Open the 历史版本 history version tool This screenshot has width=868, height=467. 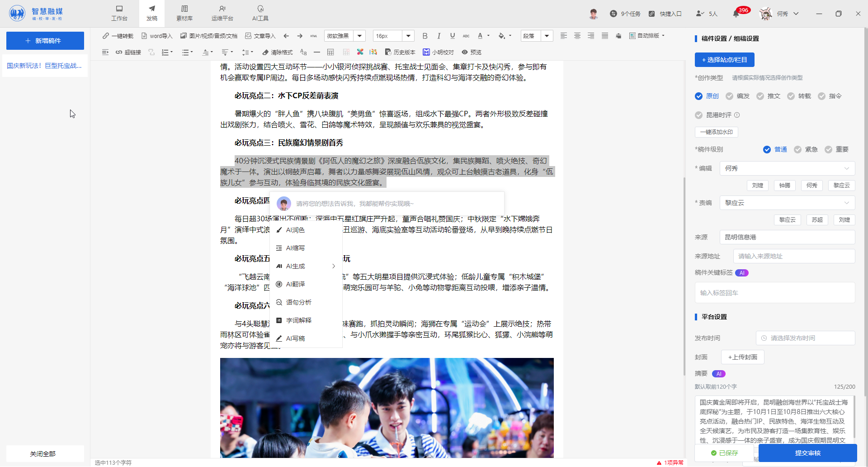point(400,52)
